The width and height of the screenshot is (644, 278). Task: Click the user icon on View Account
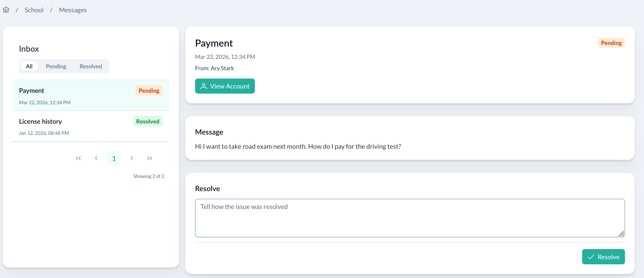tap(203, 86)
